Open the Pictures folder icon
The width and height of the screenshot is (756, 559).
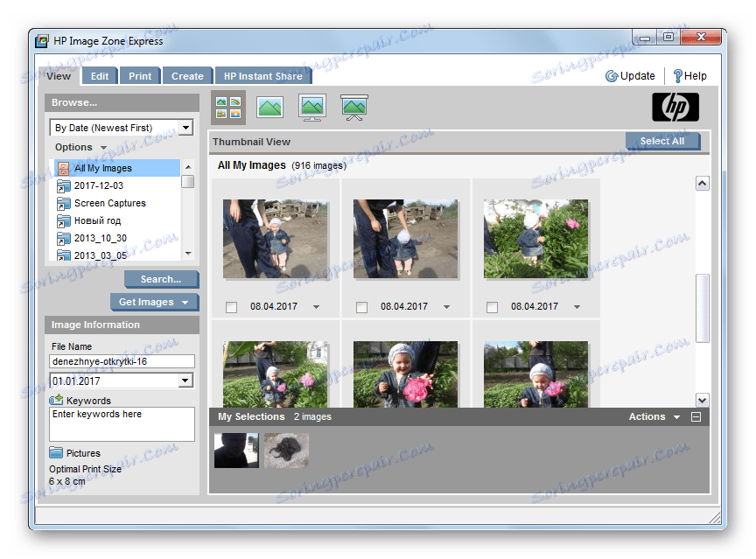coord(56,452)
